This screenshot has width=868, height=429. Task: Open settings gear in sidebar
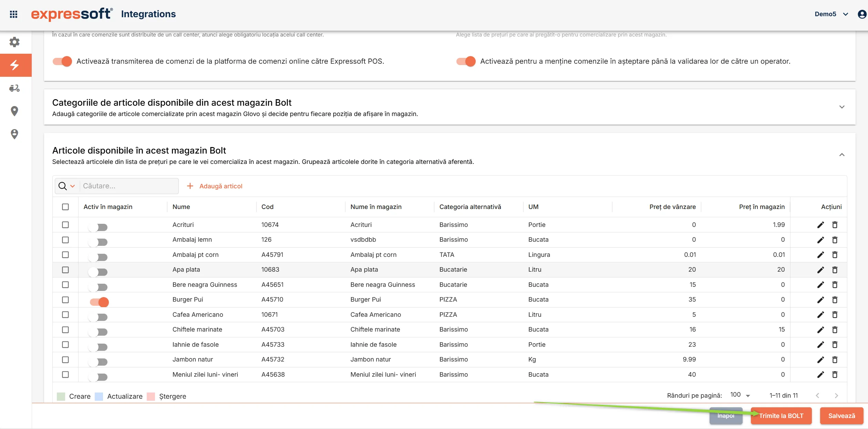14,42
